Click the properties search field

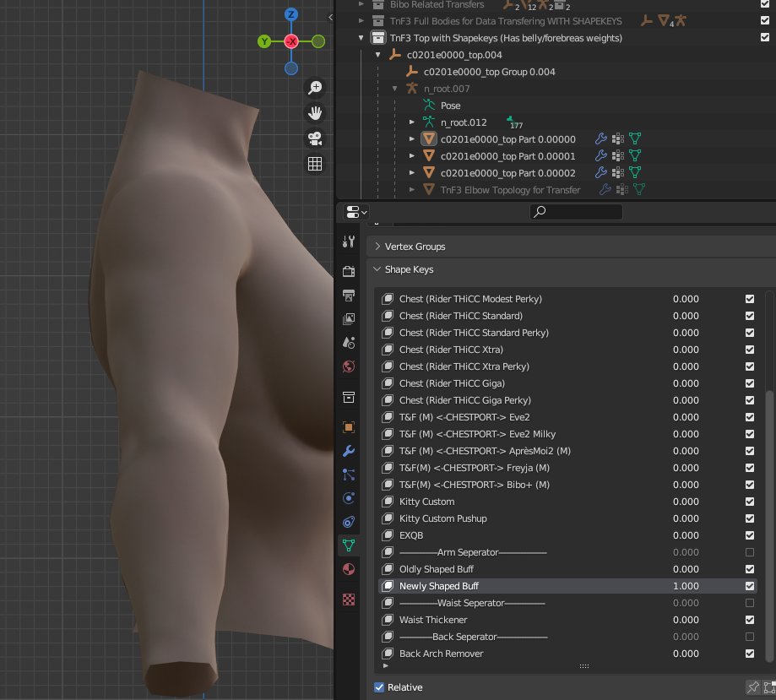(576, 212)
